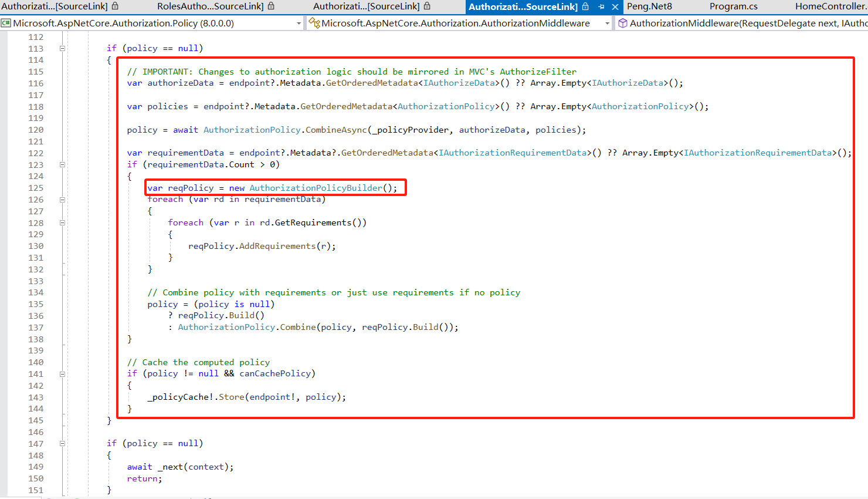Image resolution: width=868 pixels, height=499 pixels.
Task: Open the HomeController tab
Action: point(831,6)
